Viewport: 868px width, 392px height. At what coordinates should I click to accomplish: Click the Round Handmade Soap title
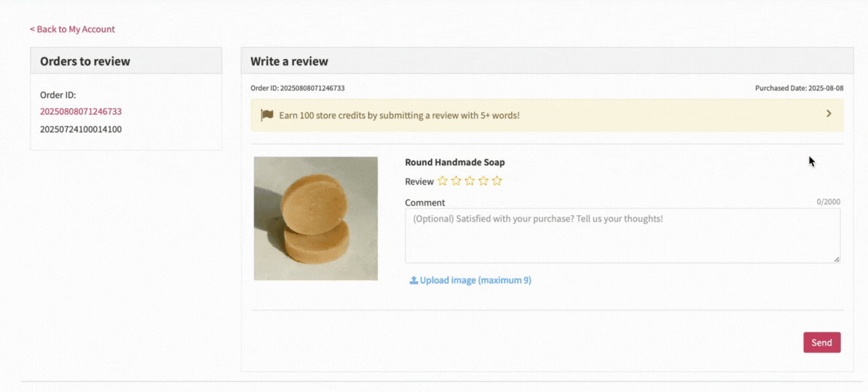(x=455, y=163)
